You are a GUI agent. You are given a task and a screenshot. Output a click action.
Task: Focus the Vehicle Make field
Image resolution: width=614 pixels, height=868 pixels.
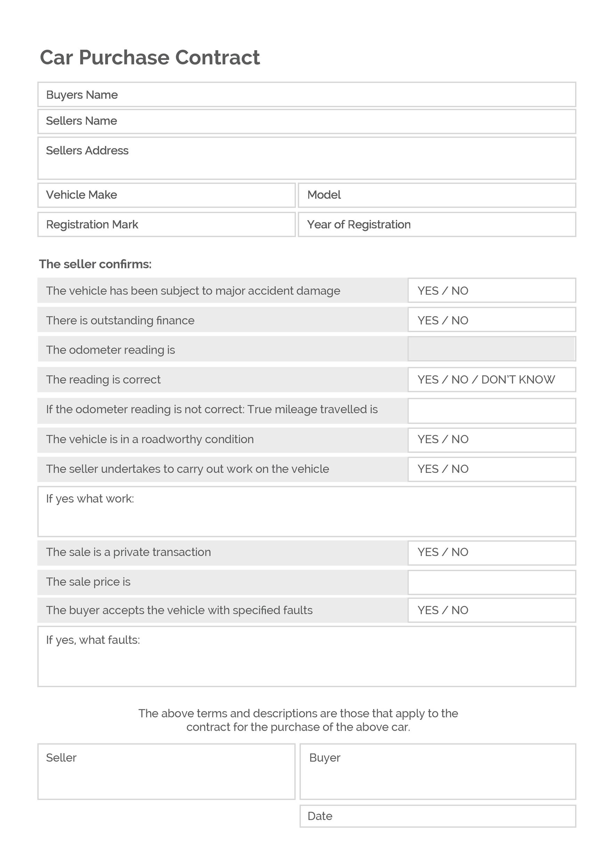click(166, 195)
